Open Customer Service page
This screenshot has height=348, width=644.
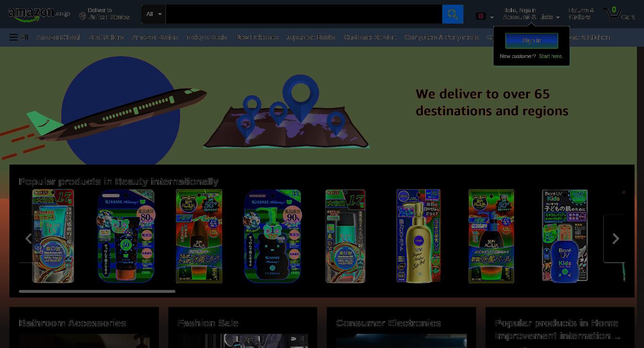[370, 37]
